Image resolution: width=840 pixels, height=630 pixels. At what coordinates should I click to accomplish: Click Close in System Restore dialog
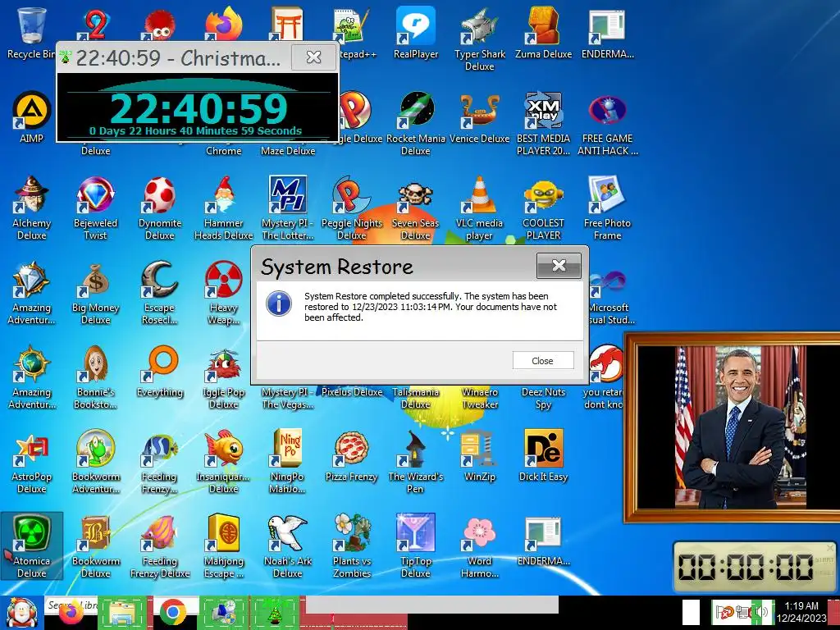point(543,361)
